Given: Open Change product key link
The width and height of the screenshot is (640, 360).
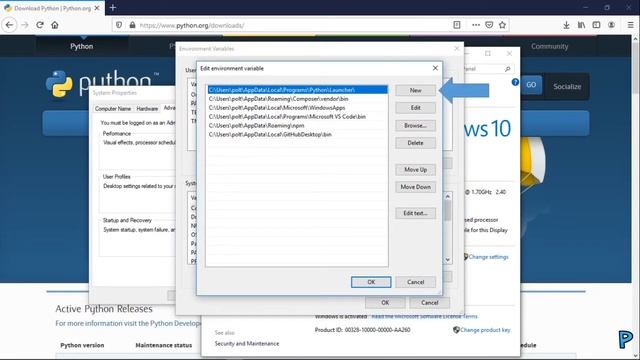Looking at the screenshot, I should pos(485,330).
